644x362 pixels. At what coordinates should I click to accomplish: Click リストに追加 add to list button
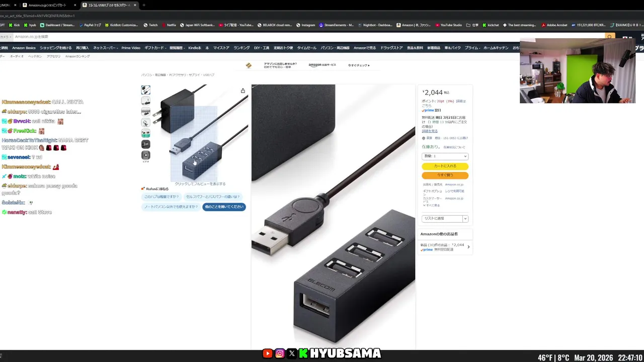pyautogui.click(x=442, y=219)
